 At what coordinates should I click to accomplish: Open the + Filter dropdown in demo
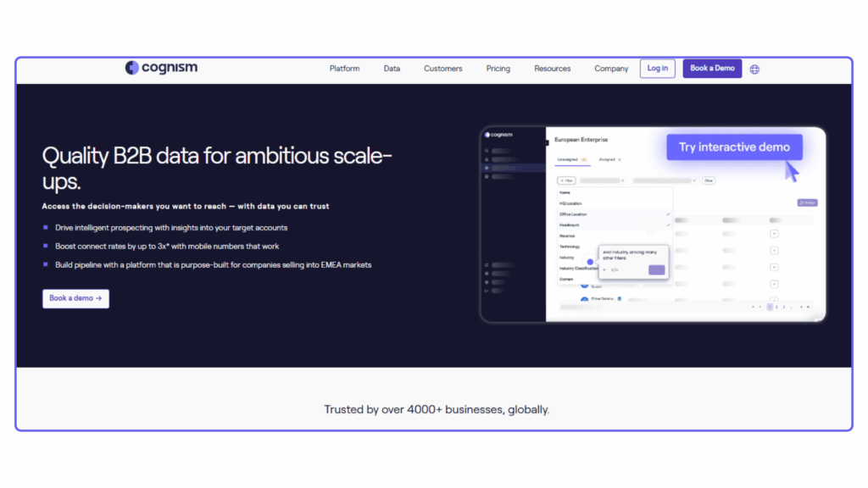pyautogui.click(x=566, y=180)
